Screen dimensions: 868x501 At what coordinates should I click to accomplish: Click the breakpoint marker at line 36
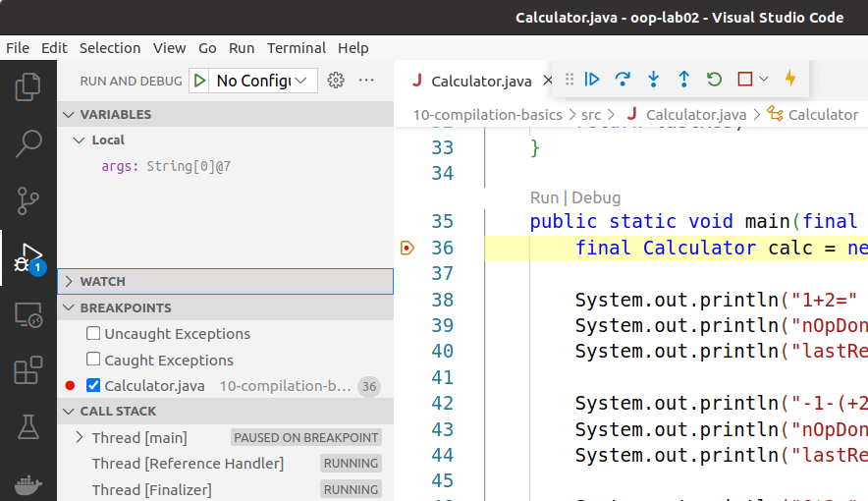pos(407,248)
